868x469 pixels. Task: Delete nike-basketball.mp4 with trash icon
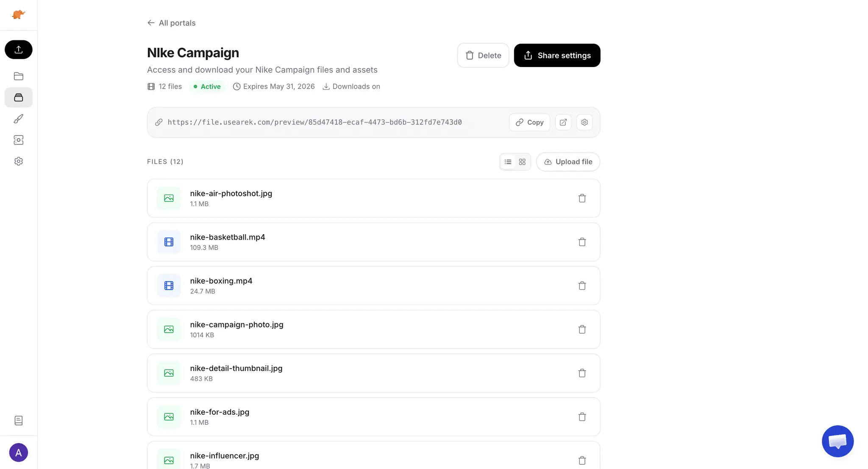point(582,242)
